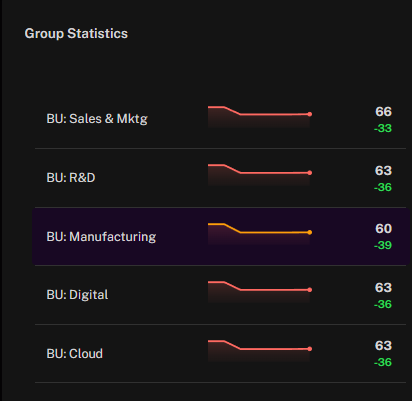Click the Sales & Mktg score 66
The width and height of the screenshot is (412, 401).
click(x=383, y=112)
